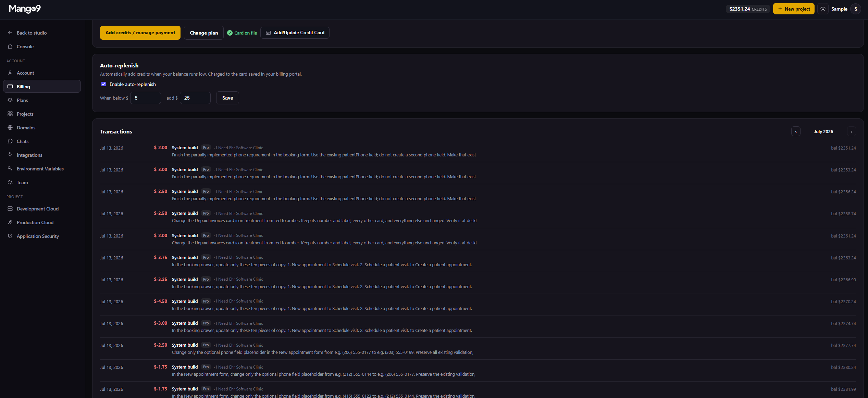Open Console link in sidebar
The image size is (868, 398).
(x=42, y=47)
